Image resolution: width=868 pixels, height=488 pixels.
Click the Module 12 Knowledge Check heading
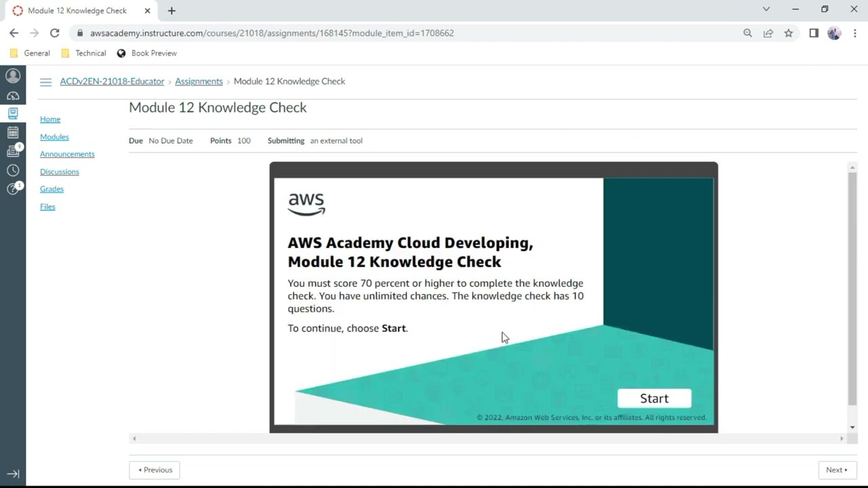coord(218,108)
